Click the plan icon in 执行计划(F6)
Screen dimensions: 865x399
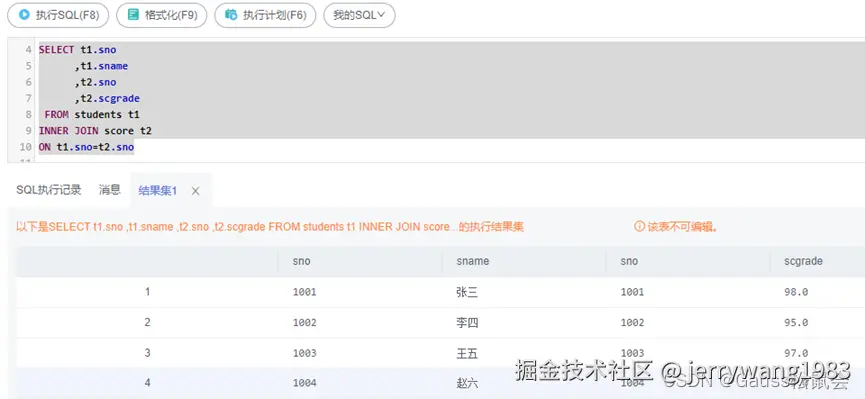coord(232,15)
